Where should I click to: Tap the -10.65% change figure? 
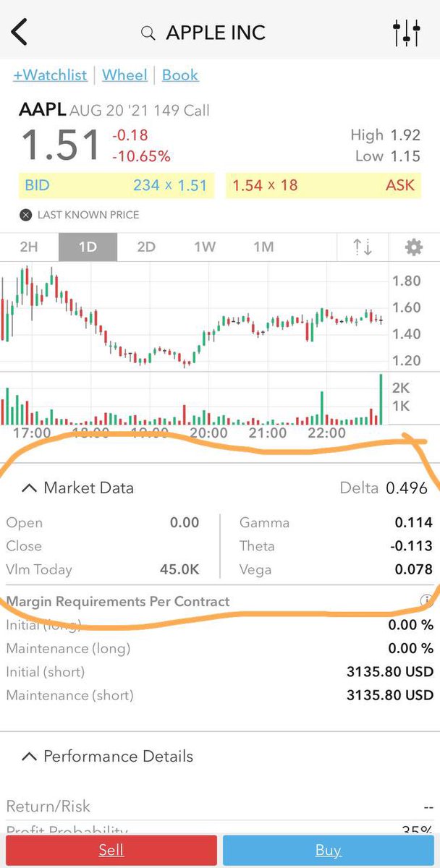141,156
